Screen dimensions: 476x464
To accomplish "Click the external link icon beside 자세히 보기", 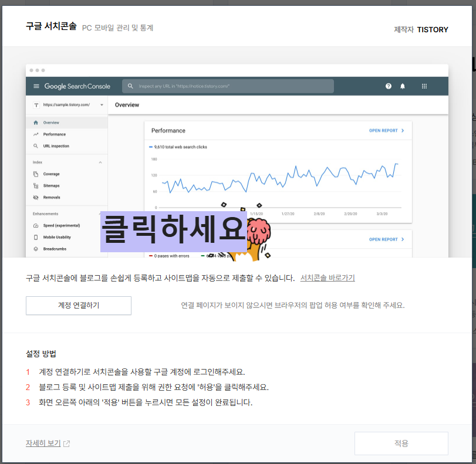I will [66, 443].
